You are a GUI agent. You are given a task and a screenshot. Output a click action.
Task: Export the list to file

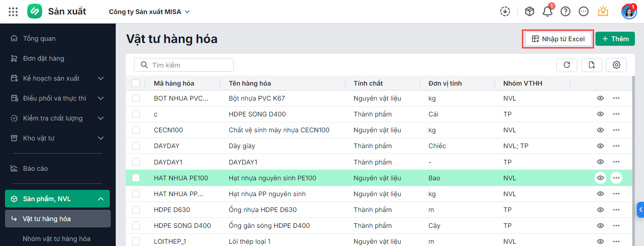(592, 65)
